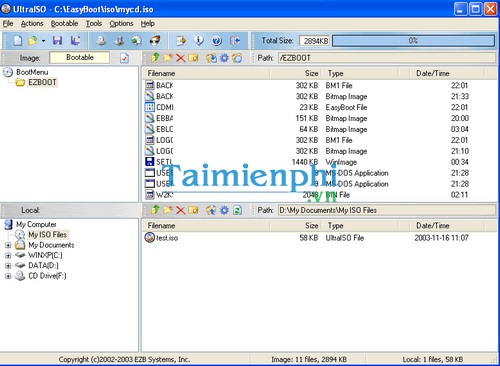Click the red X Delete icon in image pane
Image resolution: width=500 pixels, height=366 pixels.
coord(180,58)
